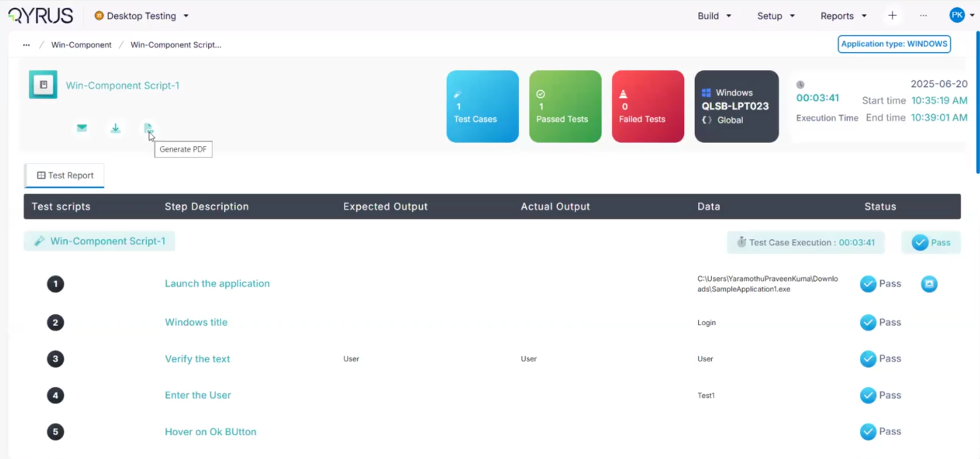Click the Launch the application step
The width and height of the screenshot is (980, 459).
point(217,283)
